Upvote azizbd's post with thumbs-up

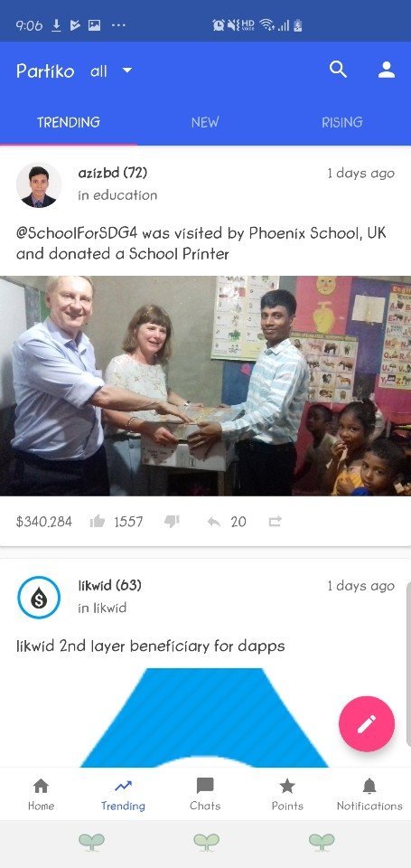(98, 522)
